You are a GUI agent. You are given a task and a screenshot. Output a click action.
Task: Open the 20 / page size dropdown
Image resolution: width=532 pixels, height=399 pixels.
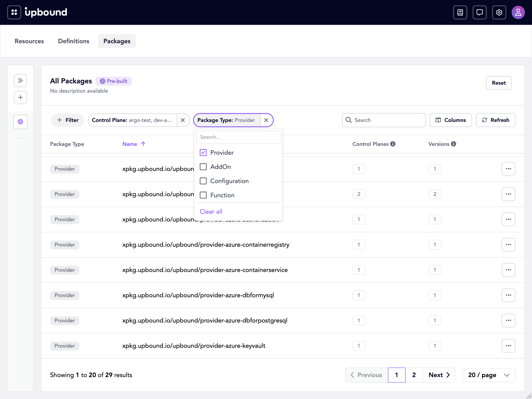[489, 375]
